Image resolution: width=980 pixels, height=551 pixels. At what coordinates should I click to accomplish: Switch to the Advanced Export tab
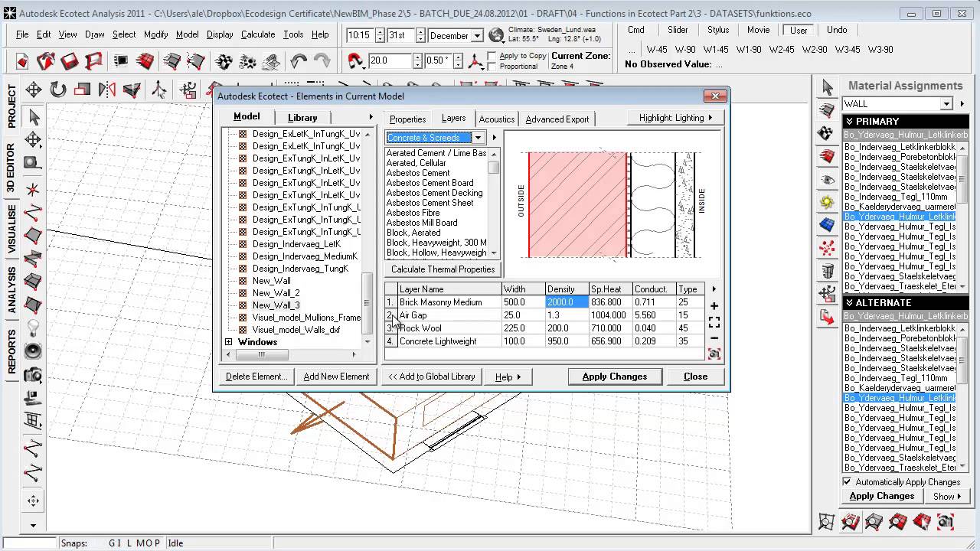(557, 119)
